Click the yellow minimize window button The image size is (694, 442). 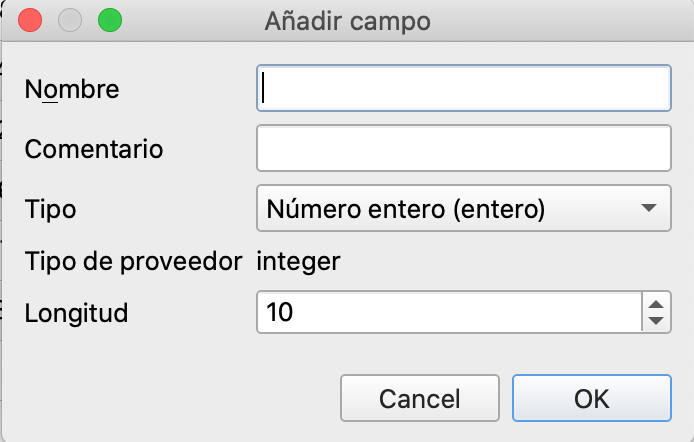pos(70,20)
